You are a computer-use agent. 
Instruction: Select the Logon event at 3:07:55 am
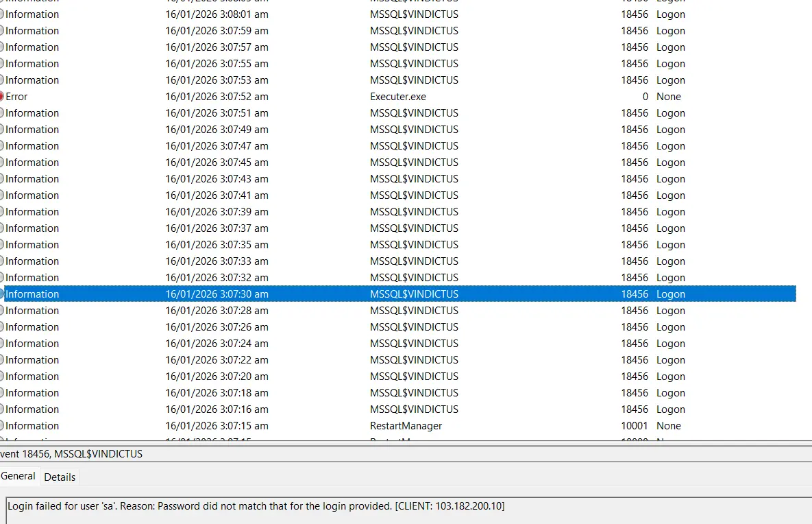(x=397, y=63)
